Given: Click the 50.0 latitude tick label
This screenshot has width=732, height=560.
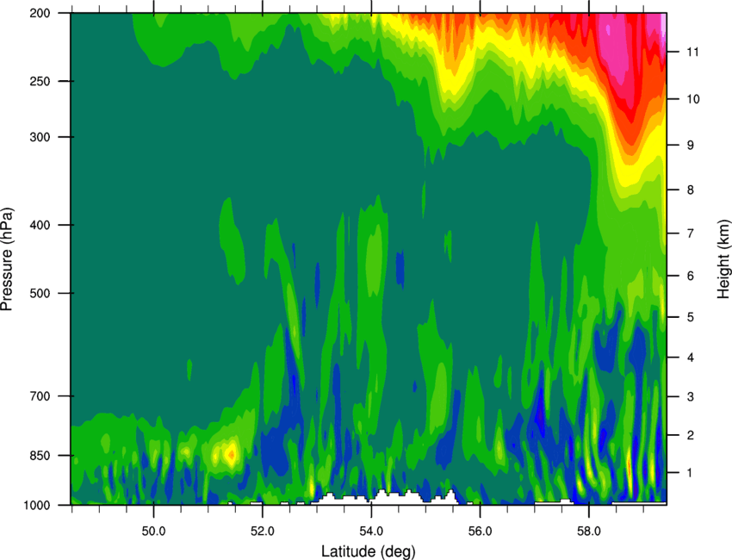Looking at the screenshot, I should pyautogui.click(x=153, y=531).
